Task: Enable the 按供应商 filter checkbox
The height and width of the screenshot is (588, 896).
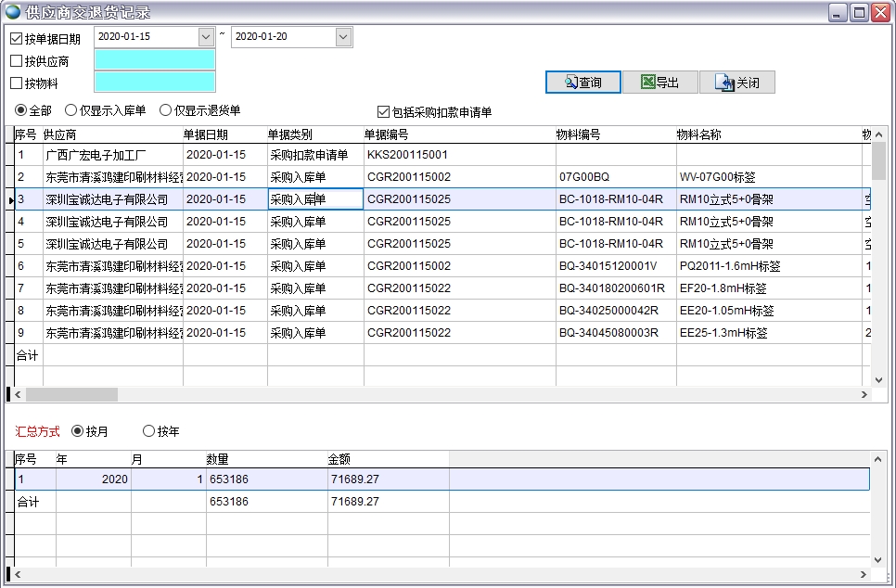Action: coord(17,61)
